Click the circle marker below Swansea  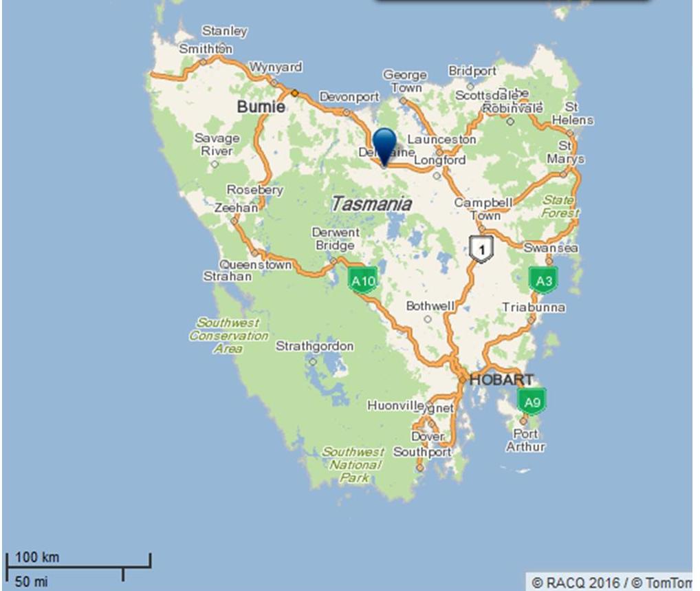tap(549, 261)
